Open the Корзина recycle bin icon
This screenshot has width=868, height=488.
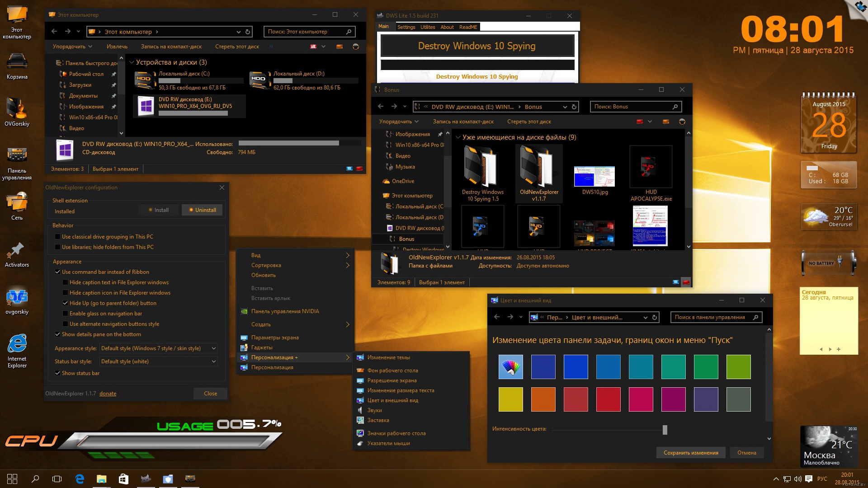pyautogui.click(x=17, y=66)
